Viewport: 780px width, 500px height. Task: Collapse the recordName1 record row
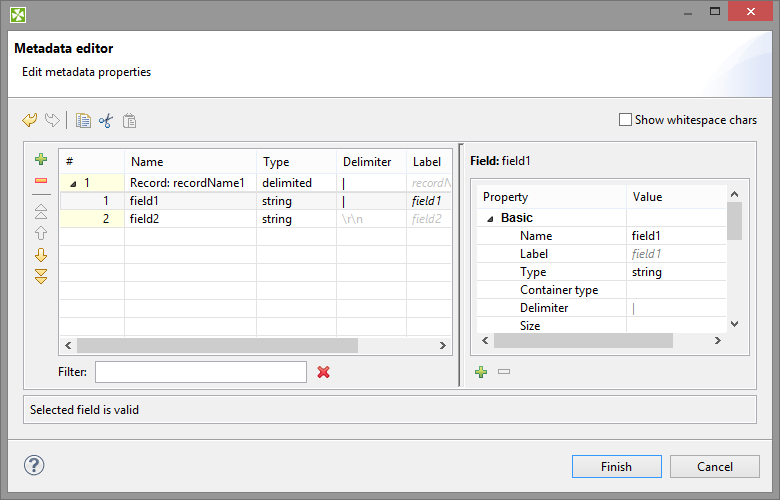(73, 184)
